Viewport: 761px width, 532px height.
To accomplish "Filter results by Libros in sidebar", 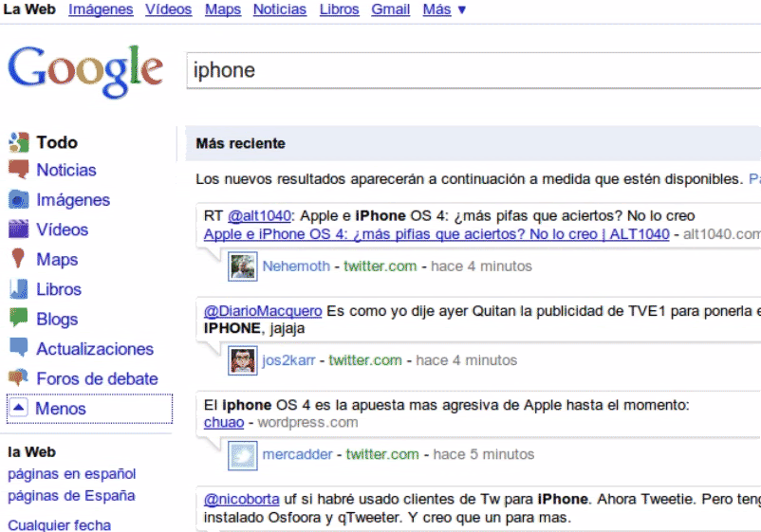I will 59,289.
